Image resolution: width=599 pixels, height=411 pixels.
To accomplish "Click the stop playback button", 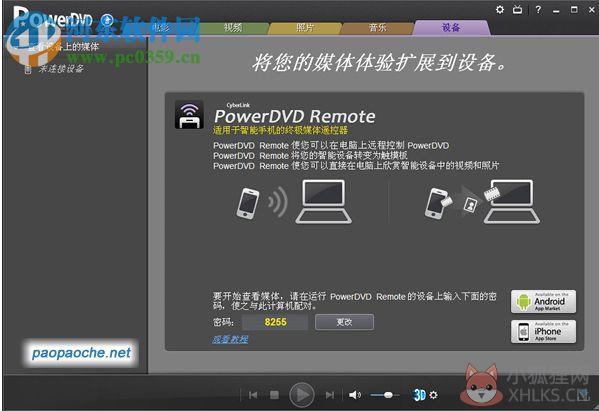I will click(x=274, y=395).
